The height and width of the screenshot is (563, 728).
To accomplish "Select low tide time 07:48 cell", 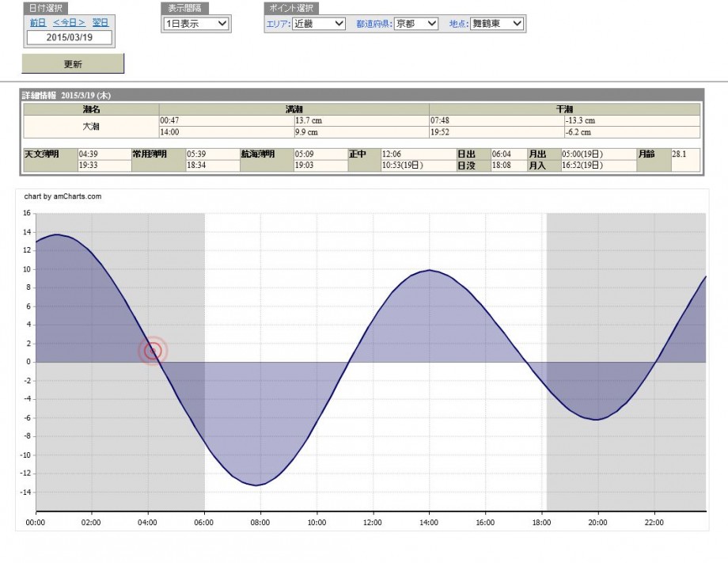I will (x=497, y=121).
